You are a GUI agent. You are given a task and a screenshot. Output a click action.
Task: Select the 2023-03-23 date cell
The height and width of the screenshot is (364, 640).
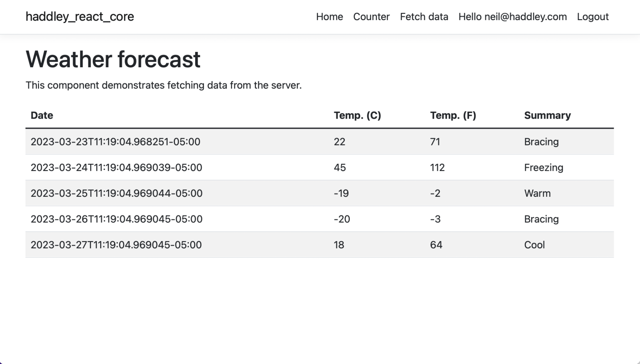click(115, 142)
